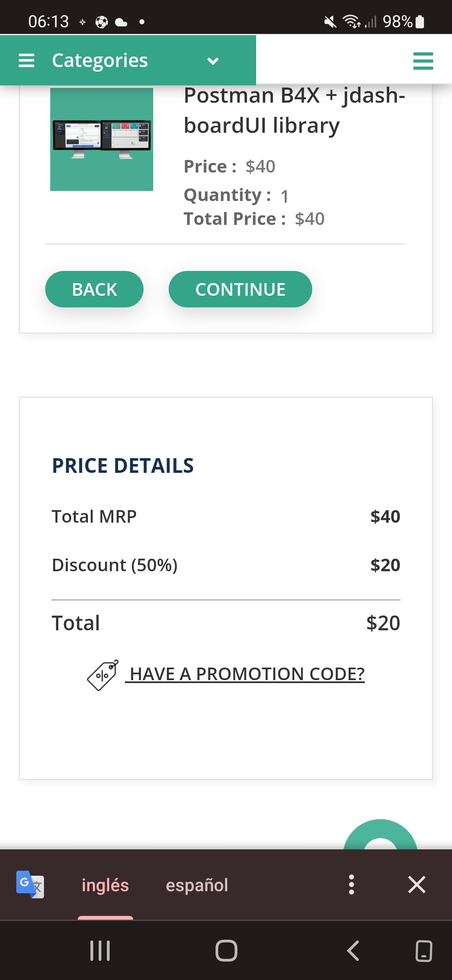
Task: Tap the Postman B4X product thumbnail
Action: point(102,139)
